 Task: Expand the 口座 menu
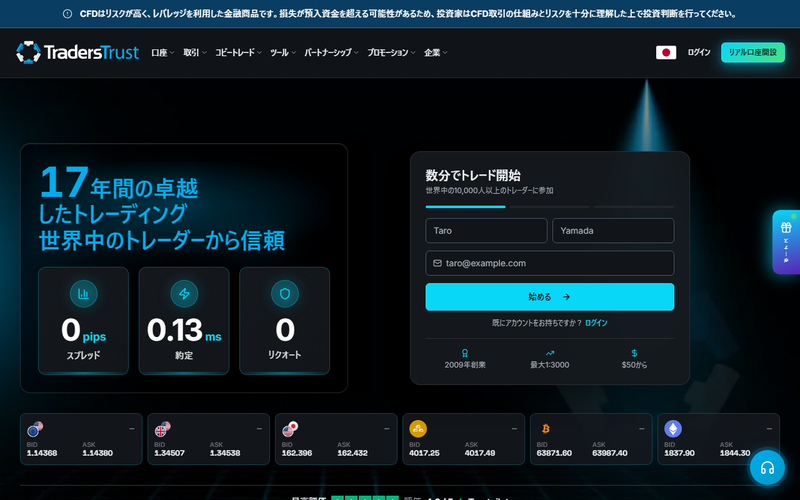coord(163,53)
